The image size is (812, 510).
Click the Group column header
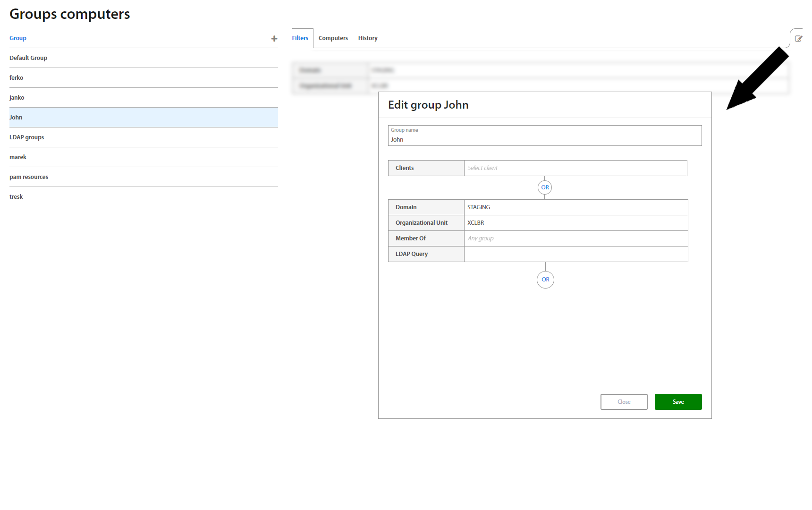click(18, 38)
